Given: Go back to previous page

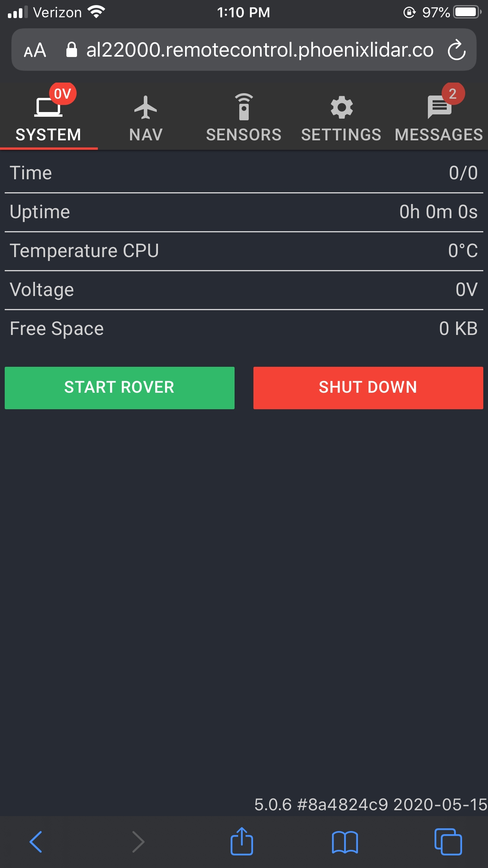Looking at the screenshot, I should pos(36,842).
